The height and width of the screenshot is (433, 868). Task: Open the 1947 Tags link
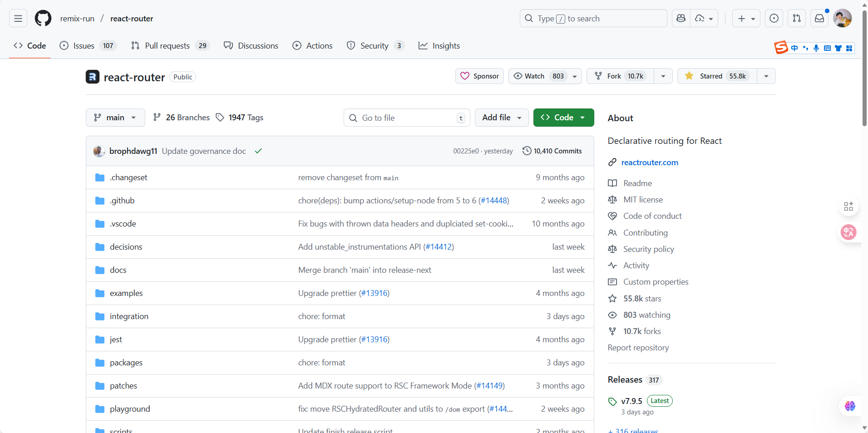point(239,118)
